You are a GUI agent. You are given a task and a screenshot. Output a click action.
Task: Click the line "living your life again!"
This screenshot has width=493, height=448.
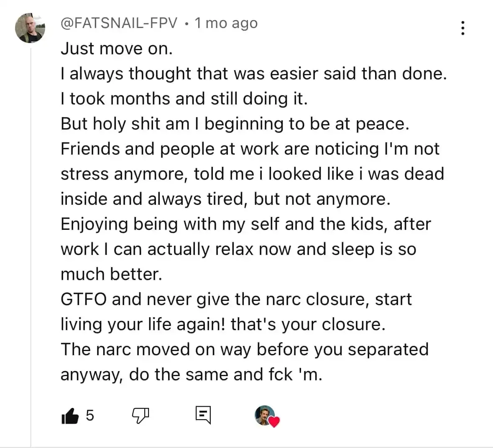[x=223, y=324]
